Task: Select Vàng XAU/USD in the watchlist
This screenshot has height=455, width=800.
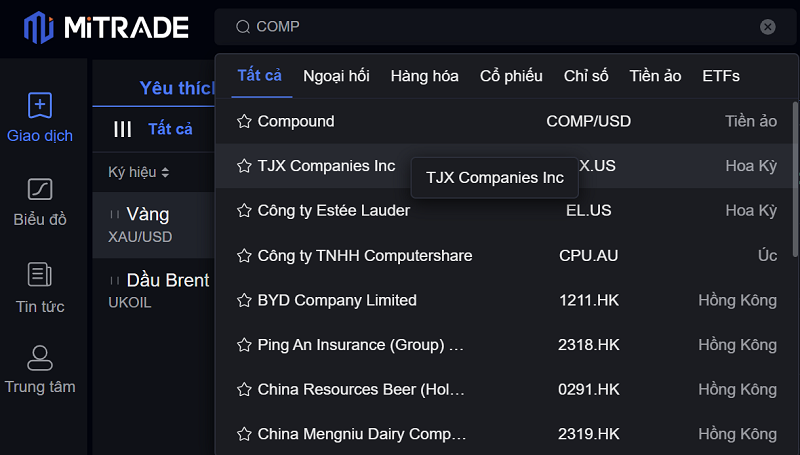Action: 150,224
